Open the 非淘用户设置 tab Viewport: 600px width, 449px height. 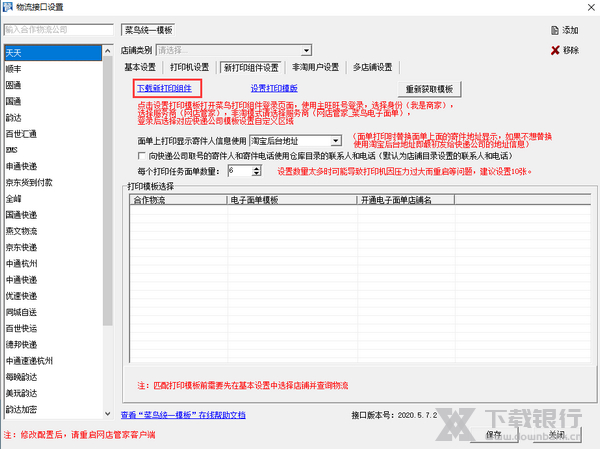[x=316, y=67]
